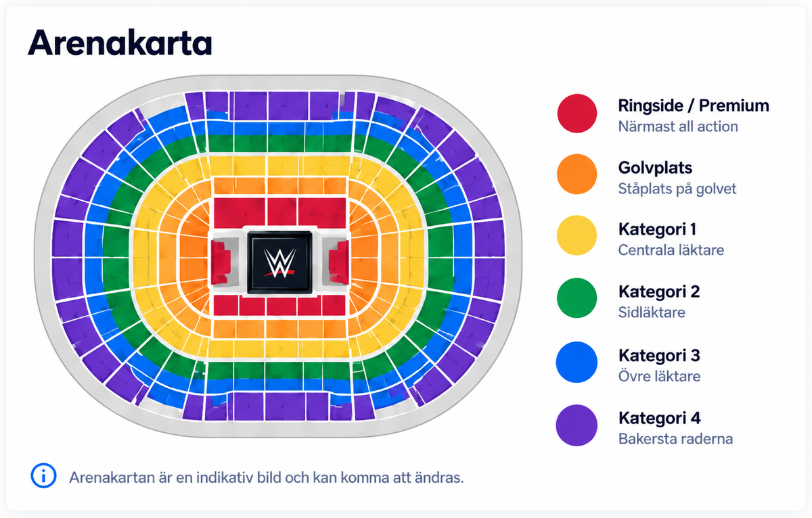Click the Kategori 3 Övre läktare description
The width and height of the screenshot is (812, 518).
pyautogui.click(x=659, y=376)
